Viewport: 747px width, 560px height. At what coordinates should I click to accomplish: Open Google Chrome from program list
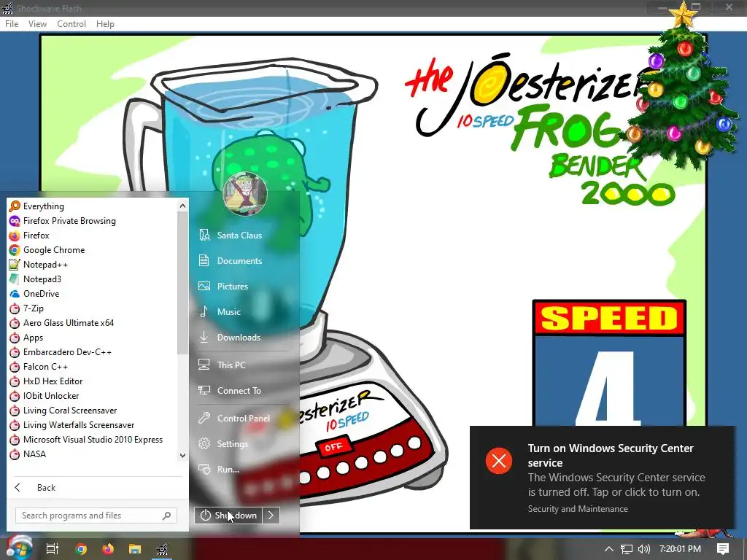(15, 250)
